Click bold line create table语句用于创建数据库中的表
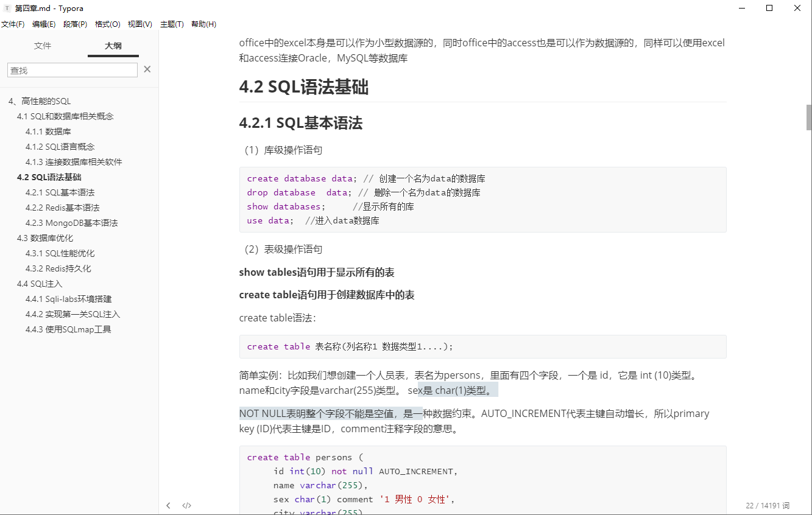 [327, 295]
